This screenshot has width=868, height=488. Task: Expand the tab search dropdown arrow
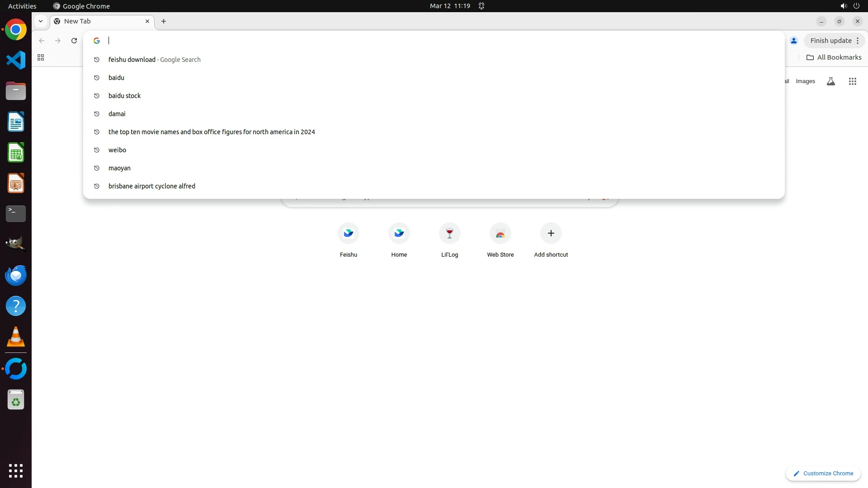tap(41, 21)
